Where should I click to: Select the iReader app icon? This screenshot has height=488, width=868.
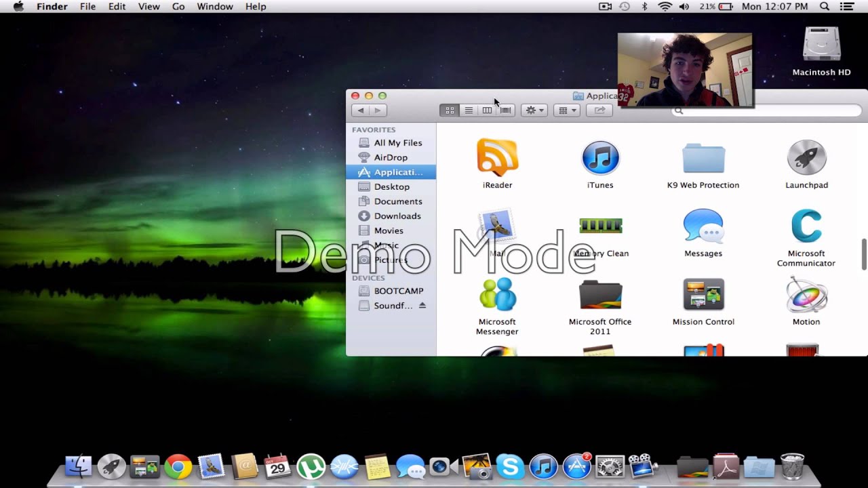click(497, 157)
